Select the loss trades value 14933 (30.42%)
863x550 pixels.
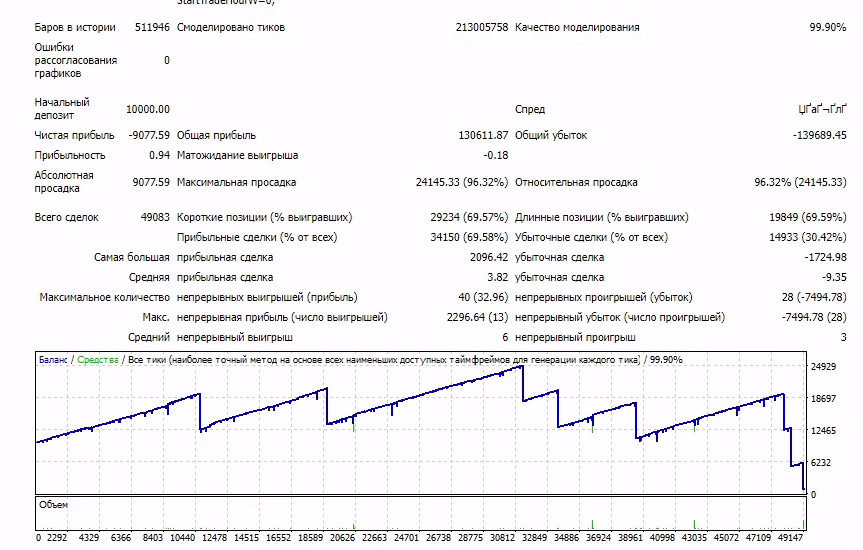807,237
